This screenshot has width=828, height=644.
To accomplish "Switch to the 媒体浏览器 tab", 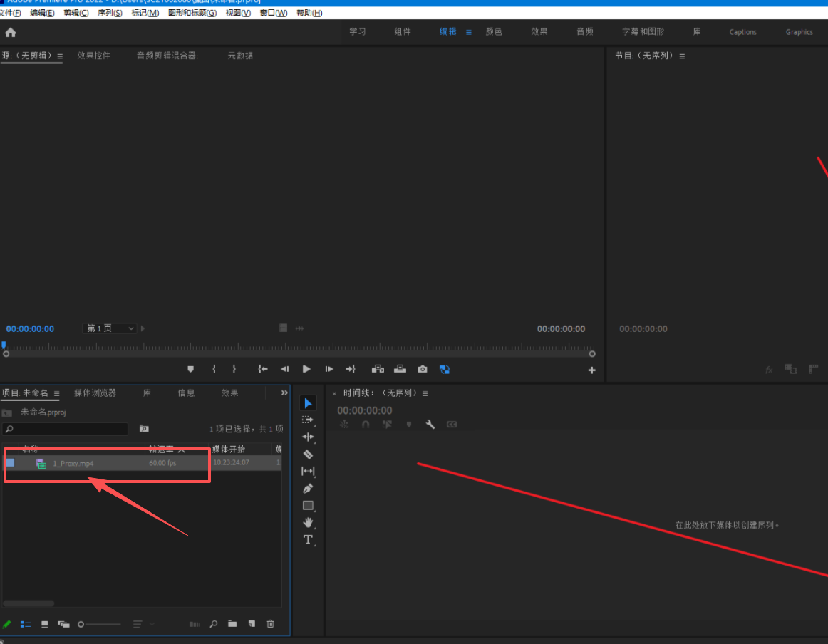I will [95, 393].
